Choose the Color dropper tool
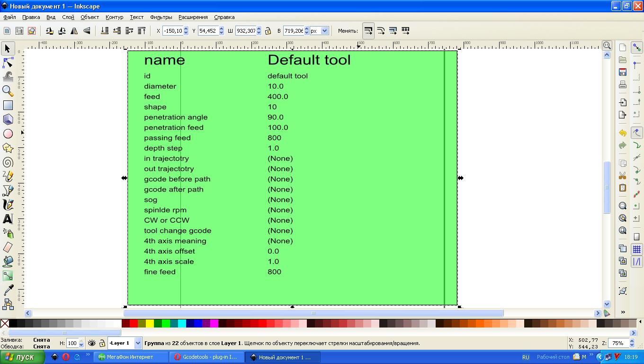The width and height of the screenshot is (644, 364). tap(8, 290)
